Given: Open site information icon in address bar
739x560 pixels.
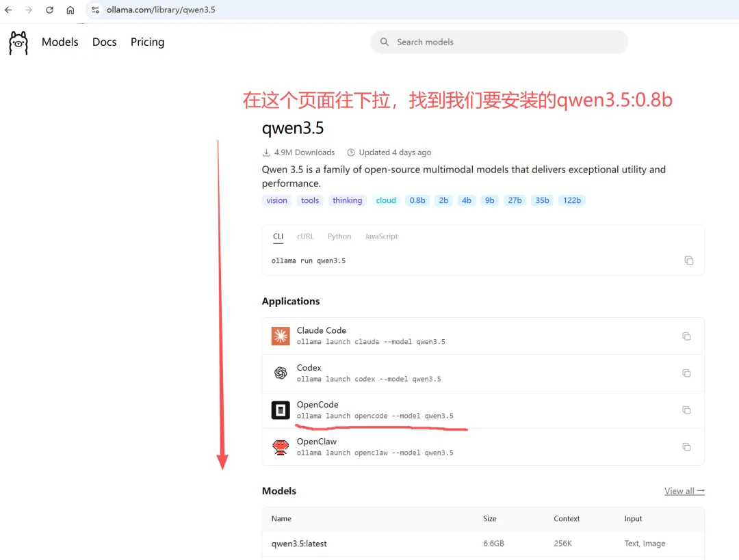Looking at the screenshot, I should (95, 10).
